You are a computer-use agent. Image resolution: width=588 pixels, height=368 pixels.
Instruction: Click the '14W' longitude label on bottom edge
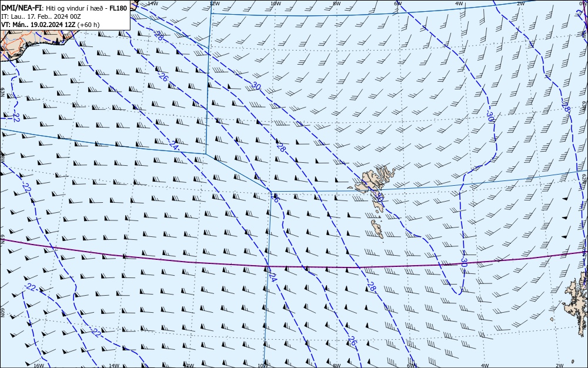point(113,366)
